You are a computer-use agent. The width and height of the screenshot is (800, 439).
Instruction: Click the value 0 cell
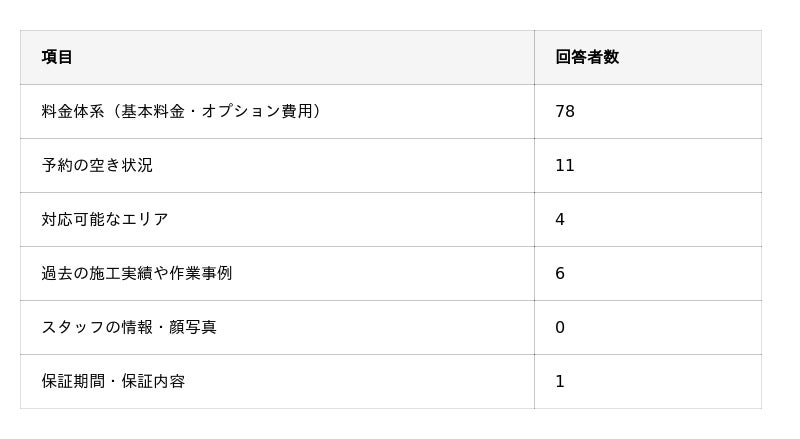tap(560, 327)
